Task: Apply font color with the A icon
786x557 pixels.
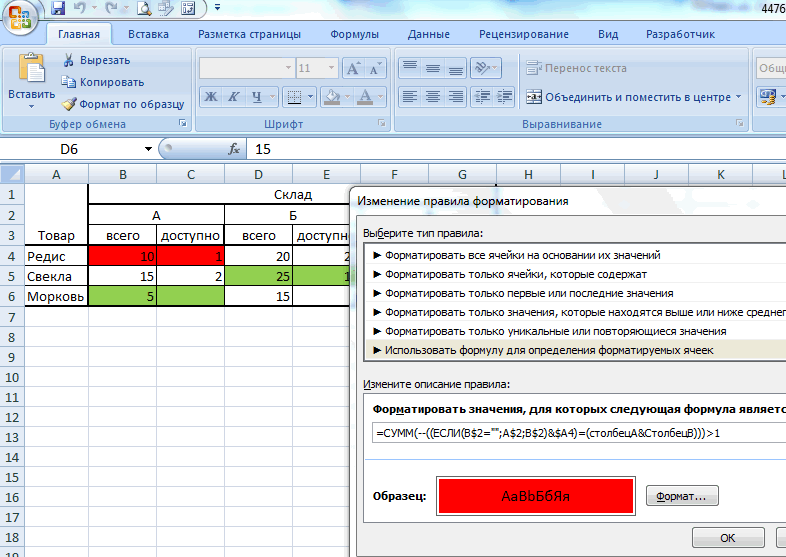Action: point(366,97)
